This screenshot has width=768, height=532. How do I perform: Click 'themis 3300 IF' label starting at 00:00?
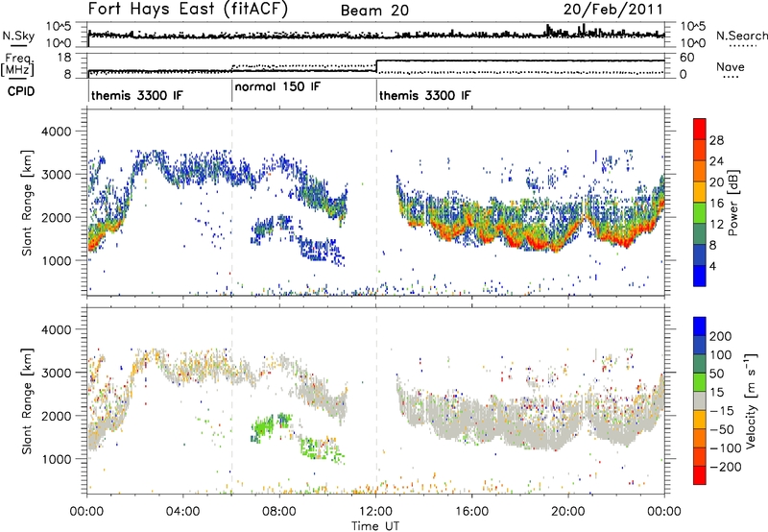coord(136,95)
